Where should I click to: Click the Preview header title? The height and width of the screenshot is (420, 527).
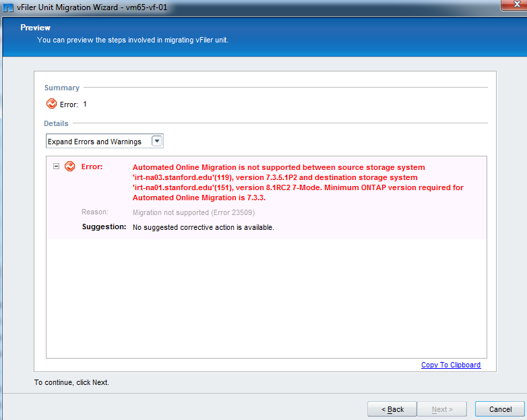click(35, 28)
